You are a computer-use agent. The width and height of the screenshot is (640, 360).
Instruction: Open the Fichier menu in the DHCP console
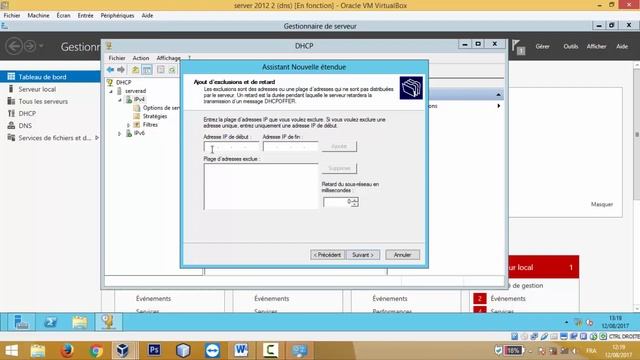[x=117, y=58]
